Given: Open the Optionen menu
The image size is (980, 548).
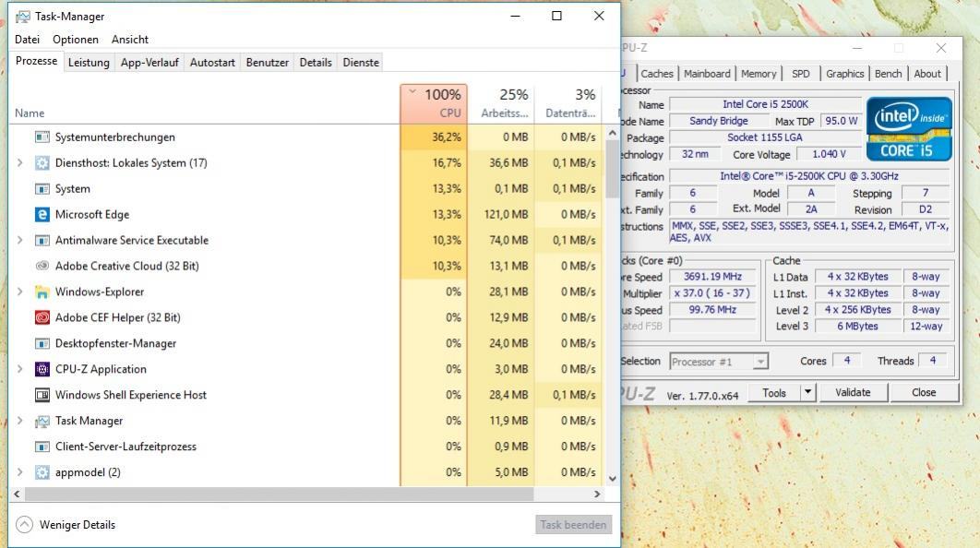Looking at the screenshot, I should (x=76, y=40).
